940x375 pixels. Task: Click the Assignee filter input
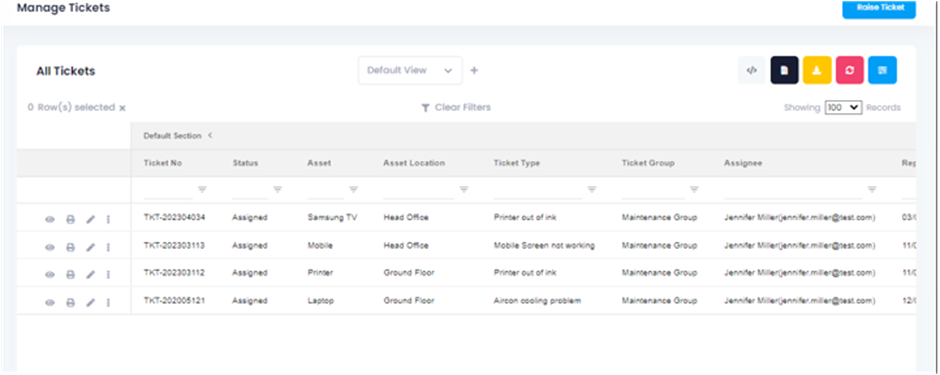[x=793, y=190]
